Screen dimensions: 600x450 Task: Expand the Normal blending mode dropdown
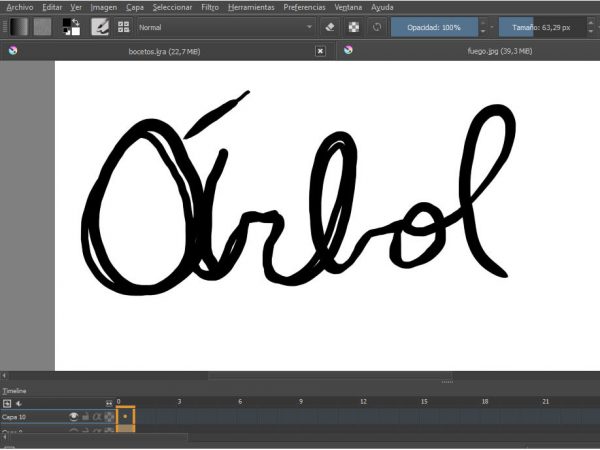310,27
